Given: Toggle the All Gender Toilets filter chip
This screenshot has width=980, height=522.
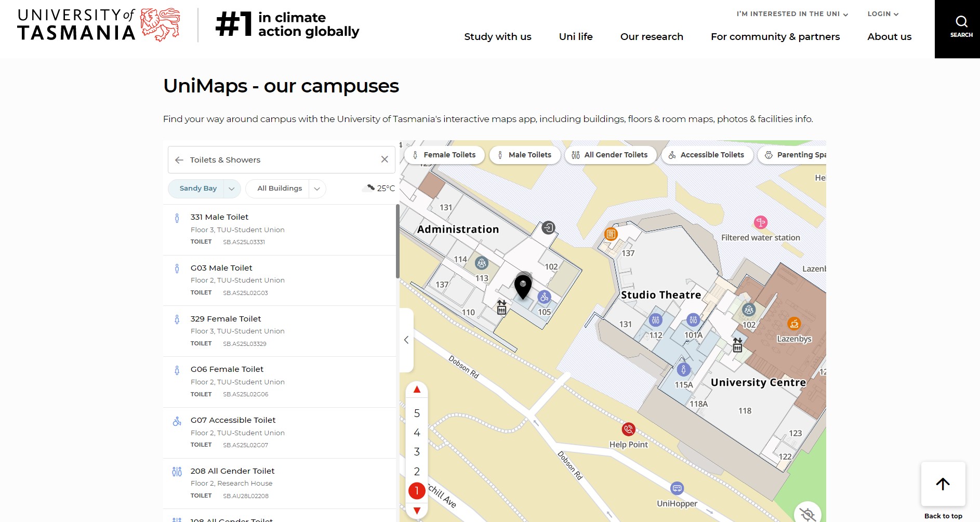Looking at the screenshot, I should (611, 155).
